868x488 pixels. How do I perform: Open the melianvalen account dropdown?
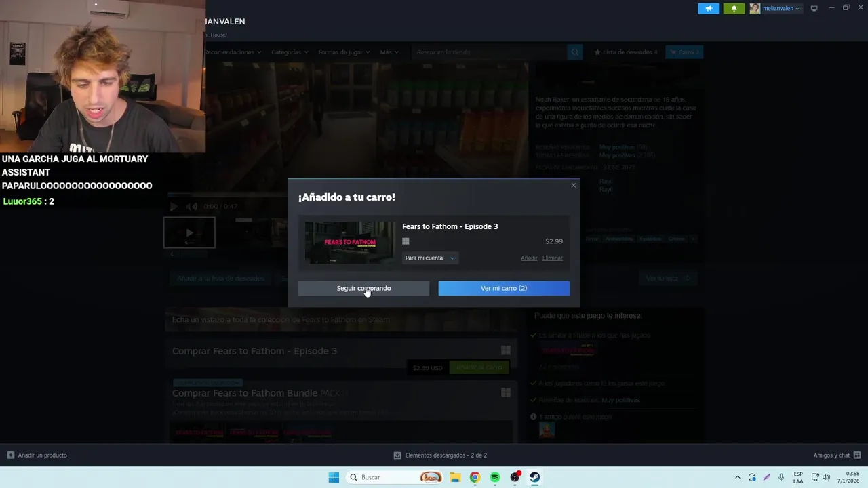click(x=780, y=8)
